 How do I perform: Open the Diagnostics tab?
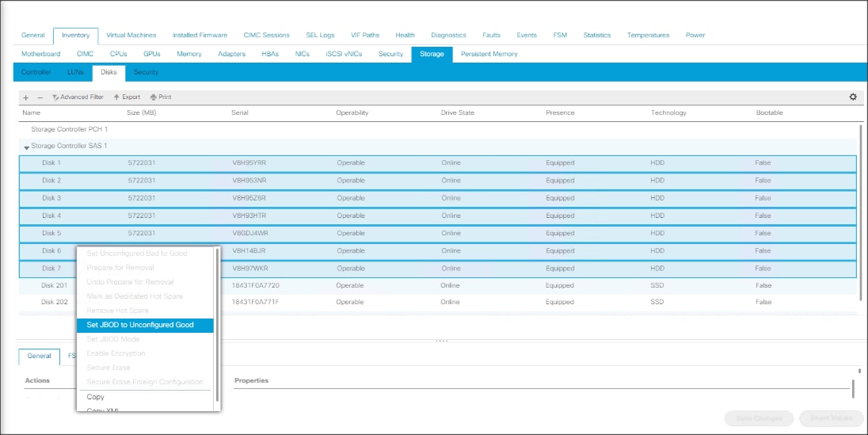pos(448,35)
